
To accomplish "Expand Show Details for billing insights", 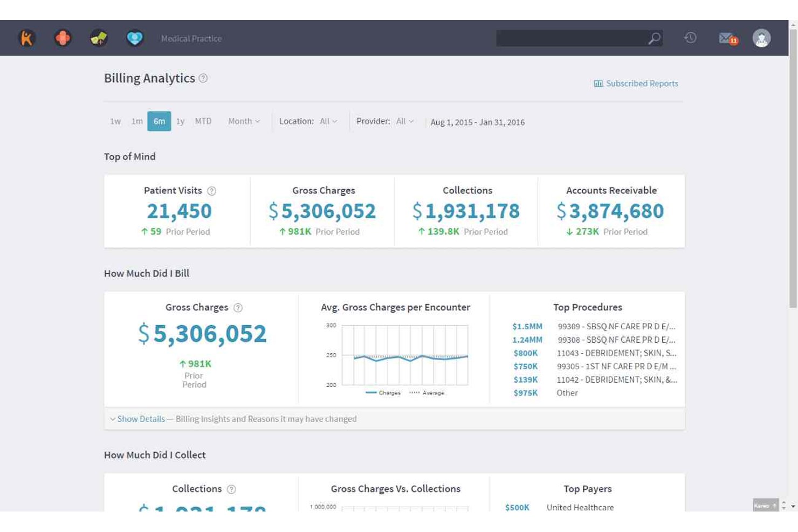I will pyautogui.click(x=141, y=419).
